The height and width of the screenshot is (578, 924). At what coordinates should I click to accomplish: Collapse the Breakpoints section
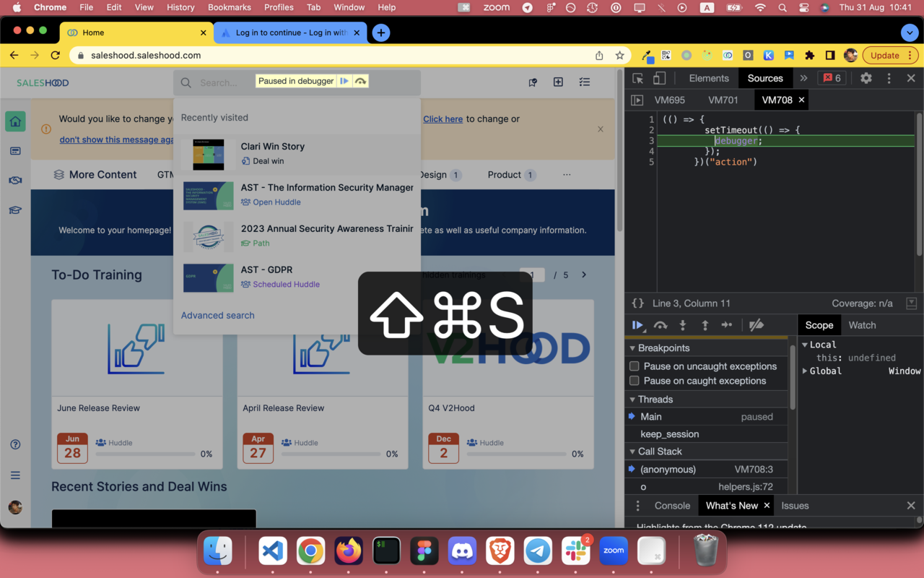pos(707,348)
